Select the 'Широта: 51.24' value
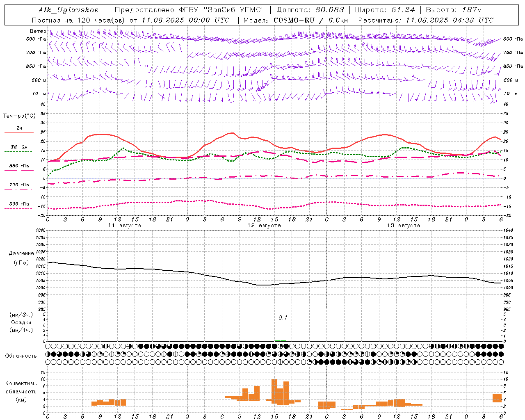525x420 pixels. point(385,10)
